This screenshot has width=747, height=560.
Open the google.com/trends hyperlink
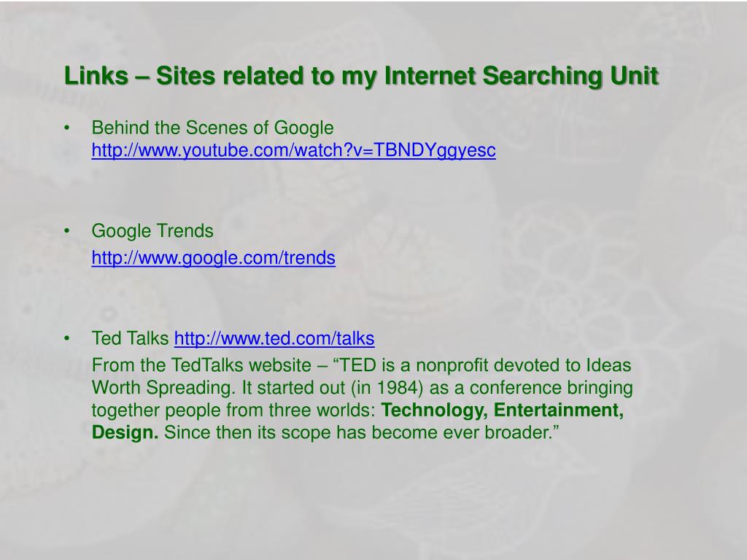[214, 257]
